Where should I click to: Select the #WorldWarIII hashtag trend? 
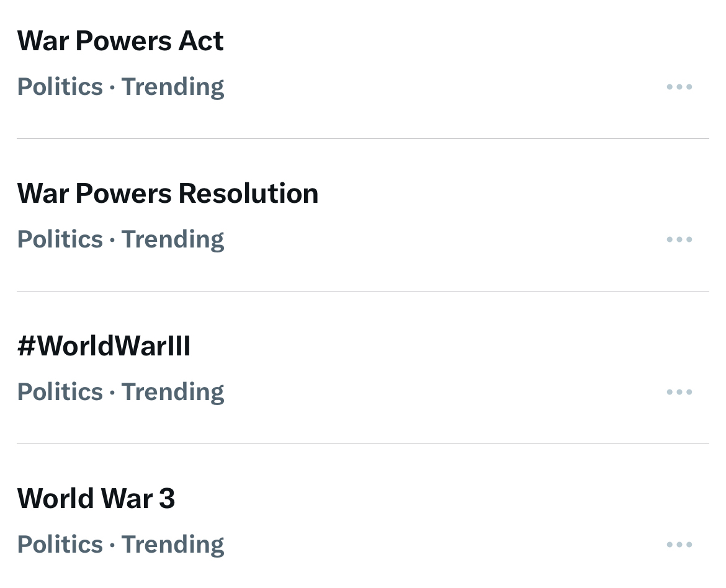click(104, 346)
